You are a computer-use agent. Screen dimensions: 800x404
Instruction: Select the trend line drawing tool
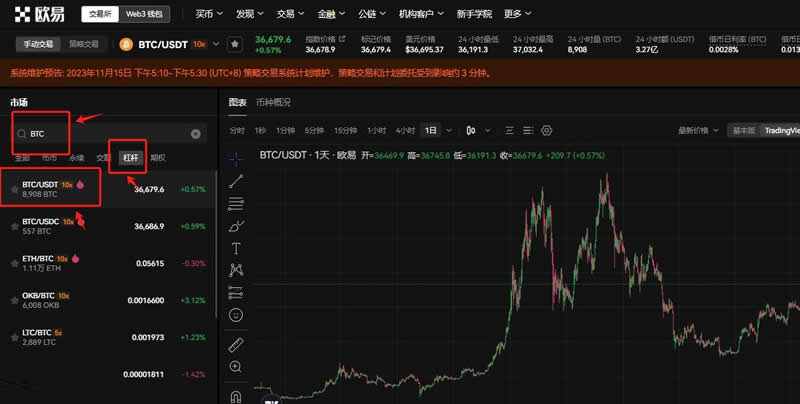(236, 181)
